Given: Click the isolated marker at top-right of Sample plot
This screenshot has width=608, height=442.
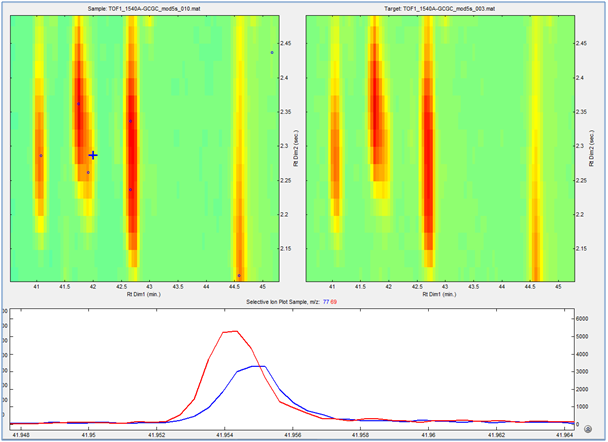Looking at the screenshot, I should 271,53.
